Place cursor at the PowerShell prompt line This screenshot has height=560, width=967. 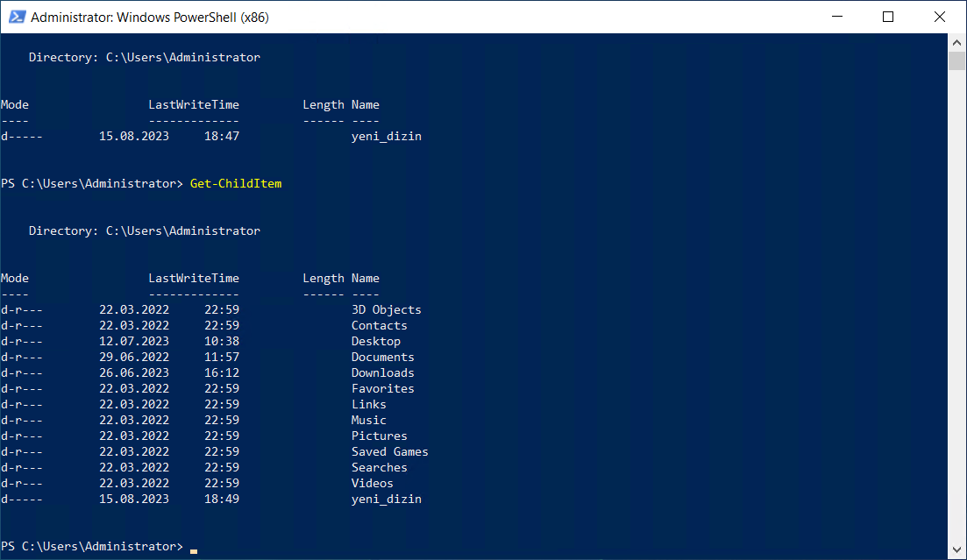click(193, 546)
